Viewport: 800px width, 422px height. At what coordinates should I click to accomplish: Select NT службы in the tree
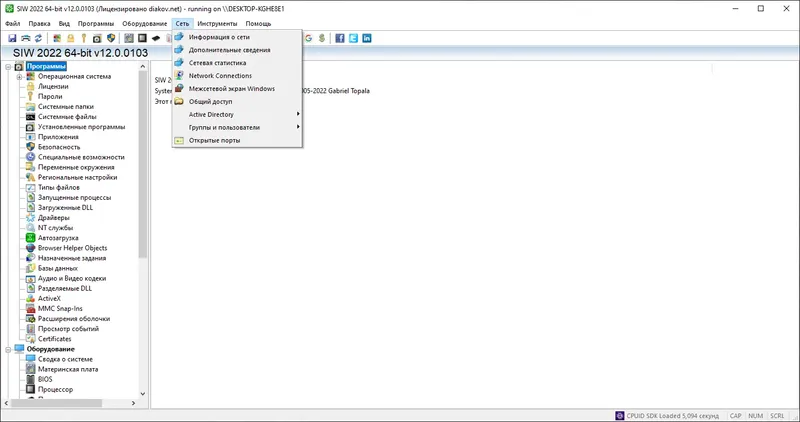click(55, 228)
